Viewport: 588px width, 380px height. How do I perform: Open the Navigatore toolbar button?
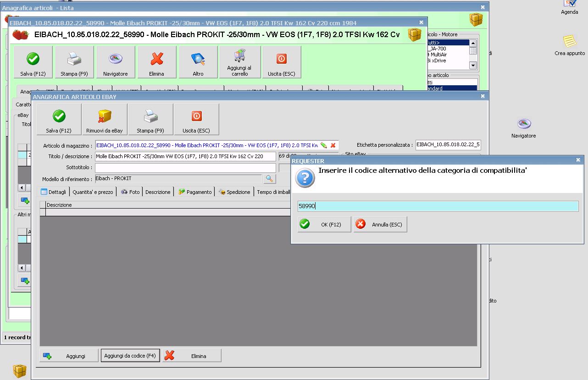tap(116, 62)
